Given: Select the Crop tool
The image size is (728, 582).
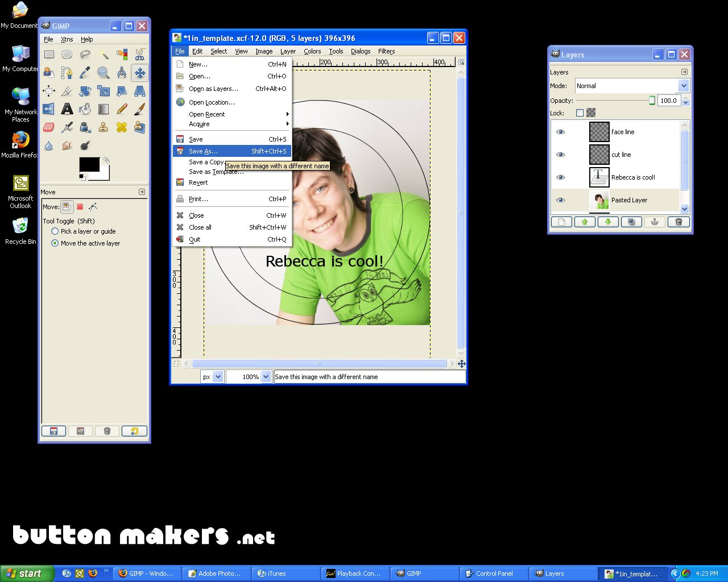Looking at the screenshot, I should click(x=67, y=91).
